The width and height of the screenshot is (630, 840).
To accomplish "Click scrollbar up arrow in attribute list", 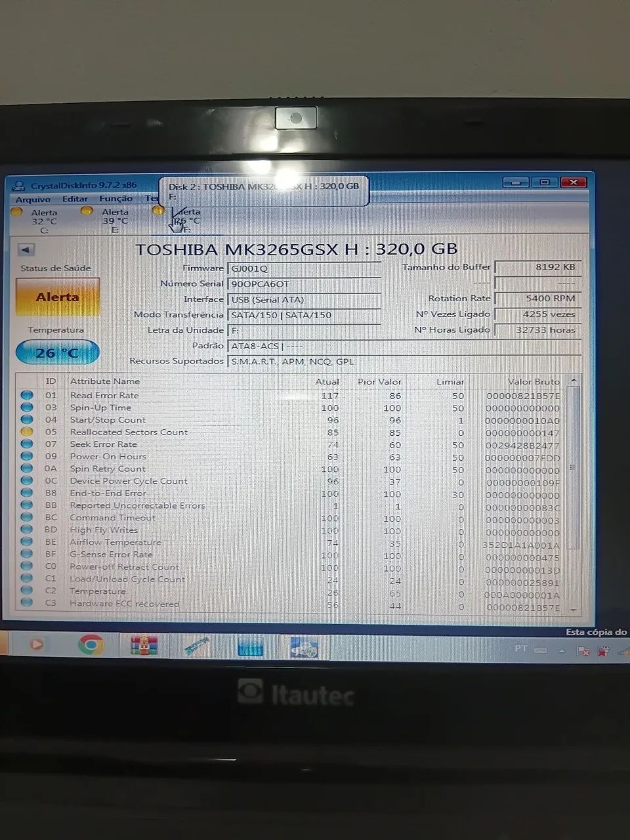I will coord(574,381).
